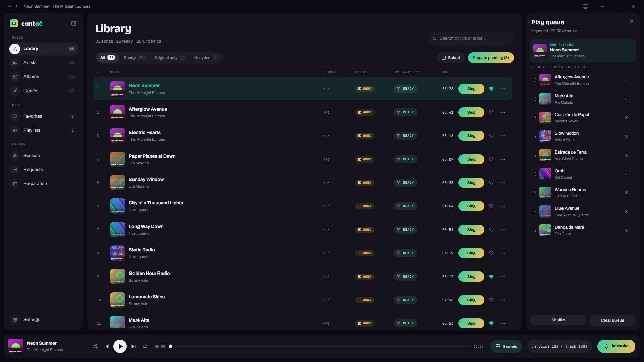Viewport: 644px width, 362px height.
Task: Open more options for Electric Hearts
Action: [503, 136]
